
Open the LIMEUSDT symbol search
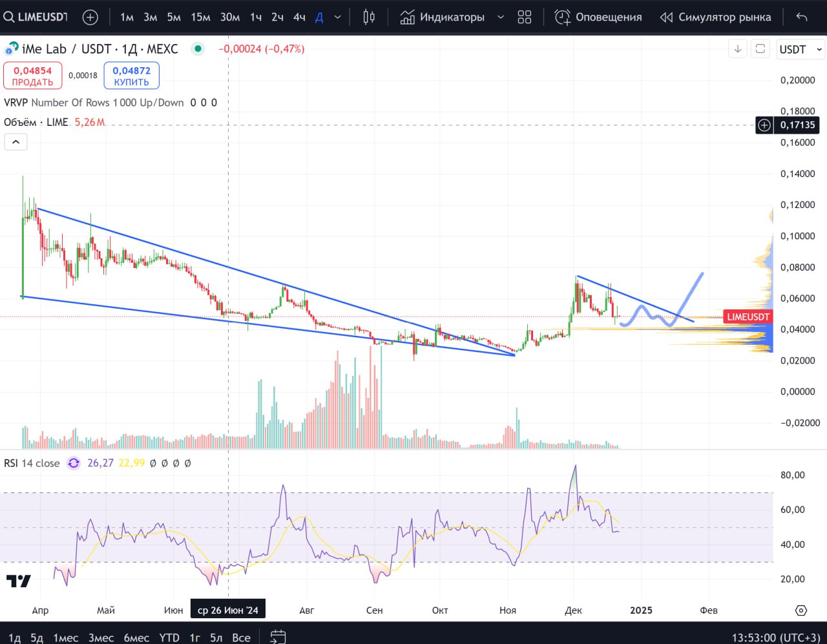coord(36,17)
